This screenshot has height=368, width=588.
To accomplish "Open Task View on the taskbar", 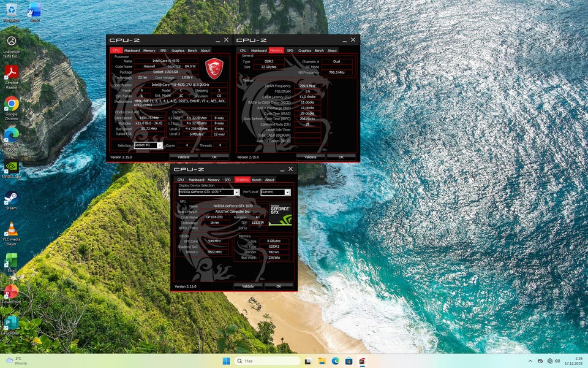I will point(308,361).
